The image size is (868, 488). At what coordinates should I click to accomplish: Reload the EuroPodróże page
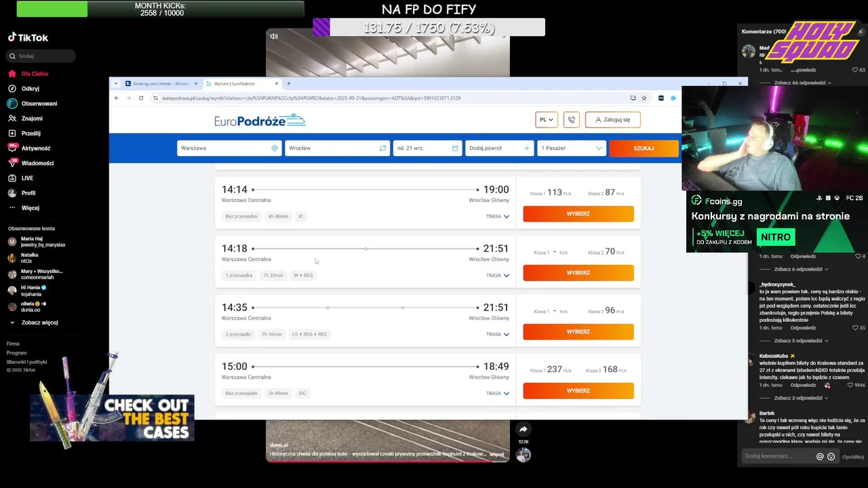coord(141,98)
